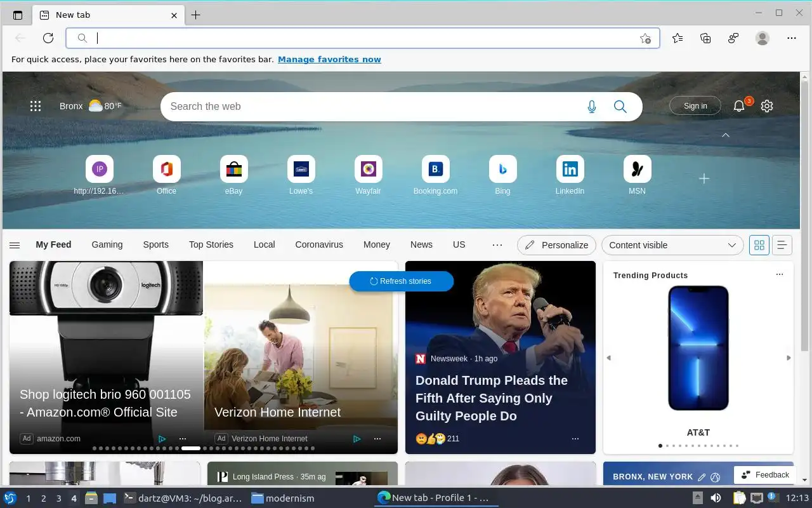Open the MSN quick link

[x=638, y=175]
